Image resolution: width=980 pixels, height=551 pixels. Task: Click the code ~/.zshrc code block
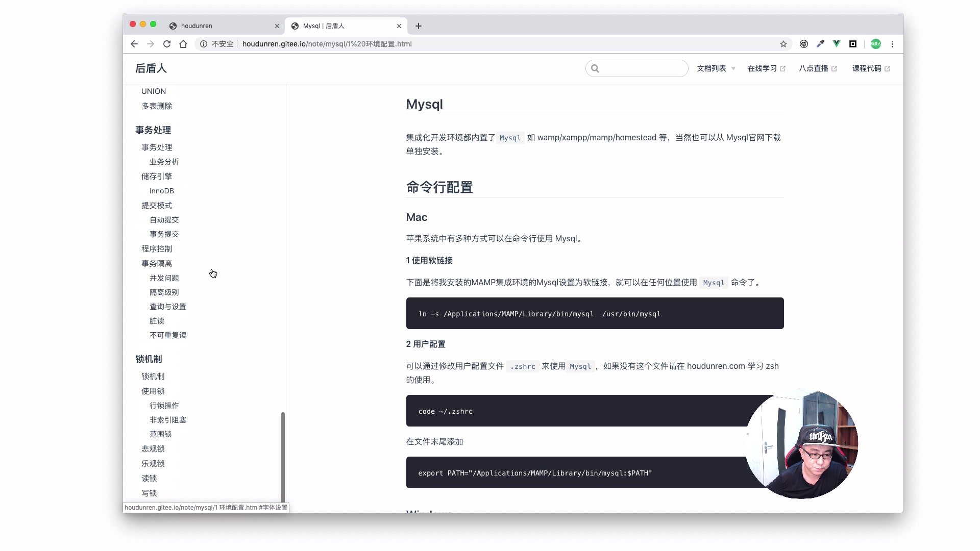pos(595,411)
